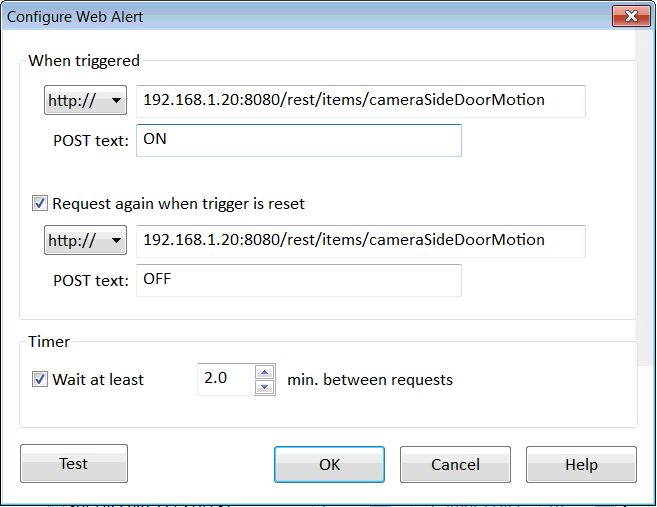Click the min. between requests label

[x=370, y=380]
